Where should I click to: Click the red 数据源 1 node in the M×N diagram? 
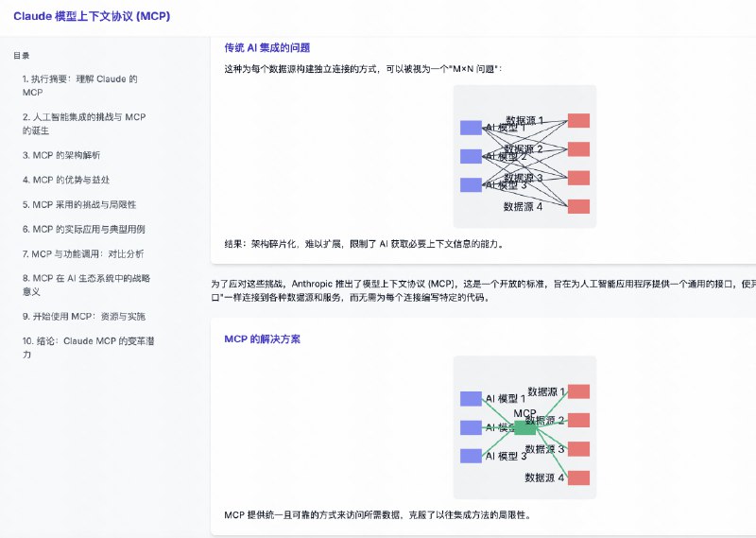(578, 121)
